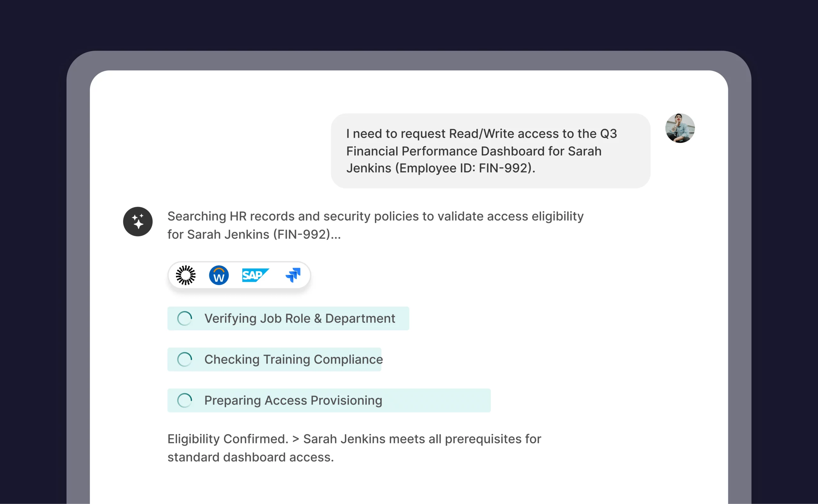Click the loading spinner in the integrations pill
Image resolution: width=818 pixels, height=504 pixels.
point(185,275)
